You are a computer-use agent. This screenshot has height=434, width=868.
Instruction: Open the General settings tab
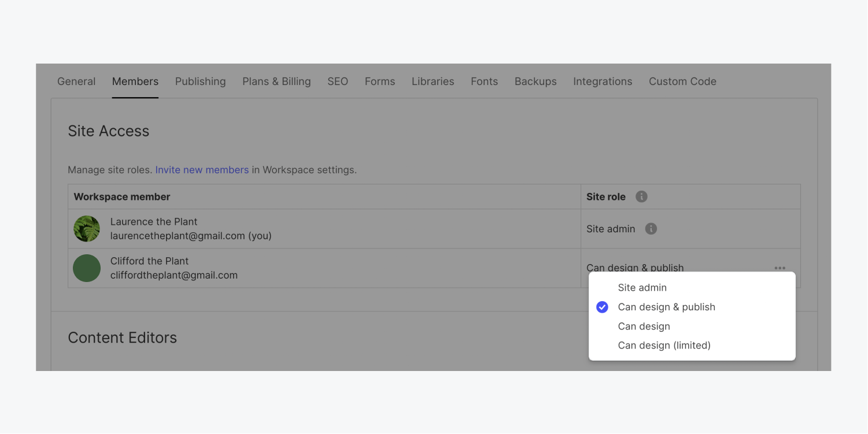[x=76, y=81]
